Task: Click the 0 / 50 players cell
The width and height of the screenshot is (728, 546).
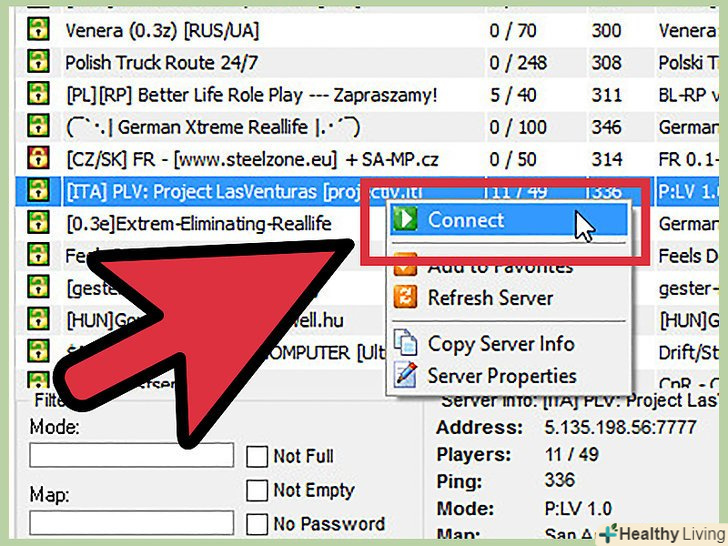Action: coord(513,159)
